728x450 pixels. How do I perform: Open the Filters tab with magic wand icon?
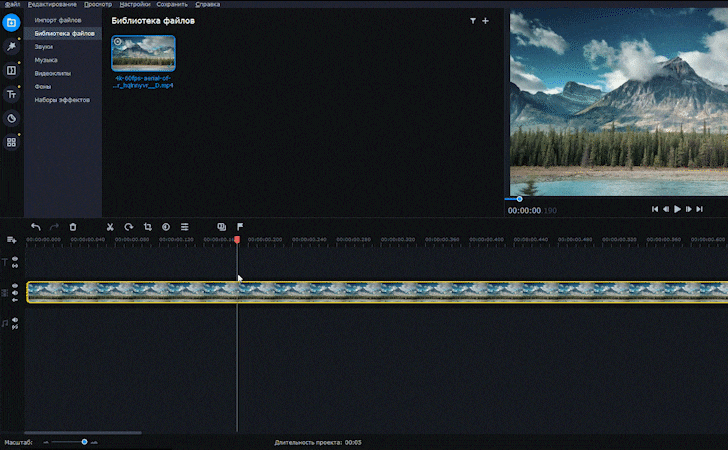[11, 46]
